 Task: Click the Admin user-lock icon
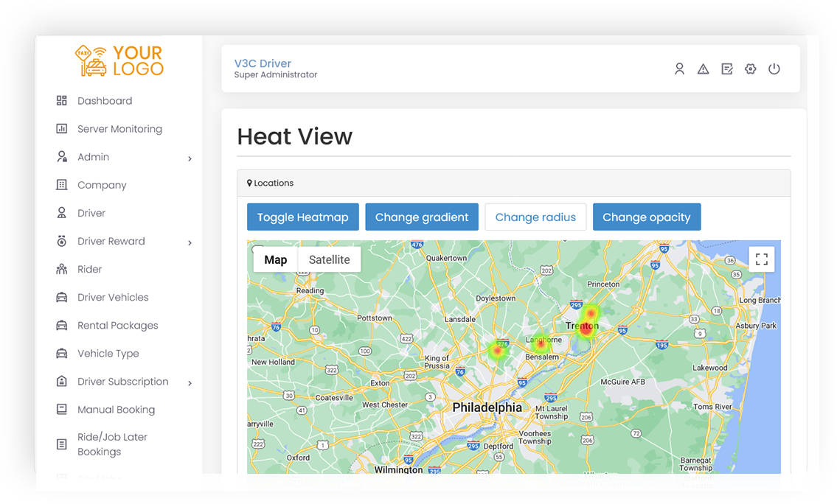tap(62, 157)
